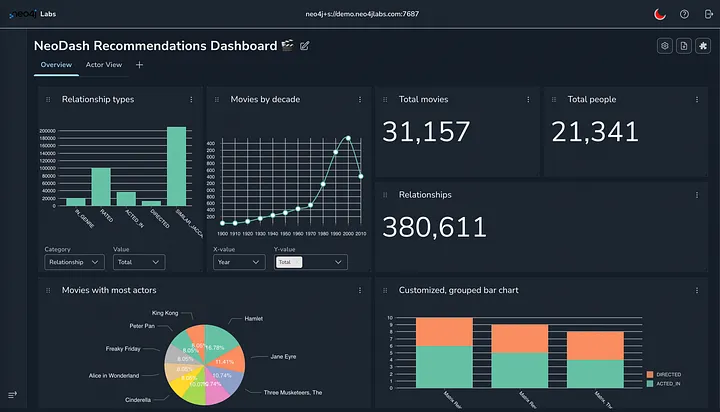
Task: Click the ACTED_IN green legend swatch
Action: (650, 384)
